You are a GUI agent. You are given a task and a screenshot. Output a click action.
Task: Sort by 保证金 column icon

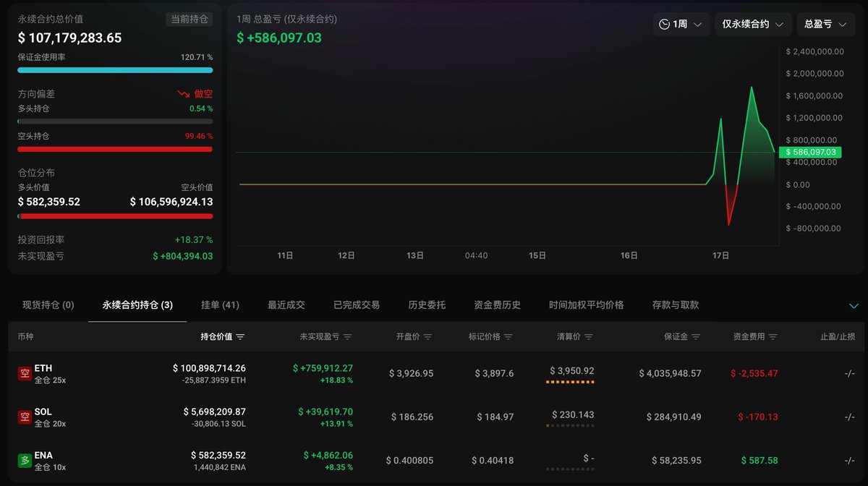pos(696,337)
